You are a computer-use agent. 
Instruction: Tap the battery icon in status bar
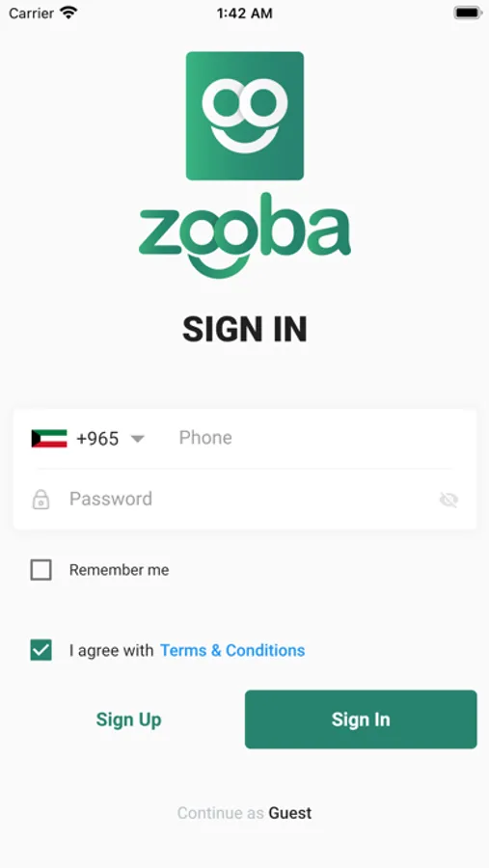tap(468, 13)
